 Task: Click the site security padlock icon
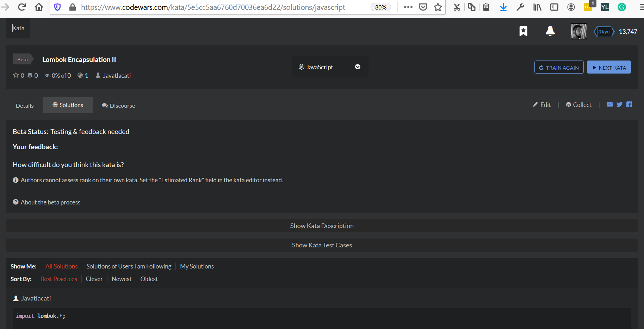coord(72,7)
